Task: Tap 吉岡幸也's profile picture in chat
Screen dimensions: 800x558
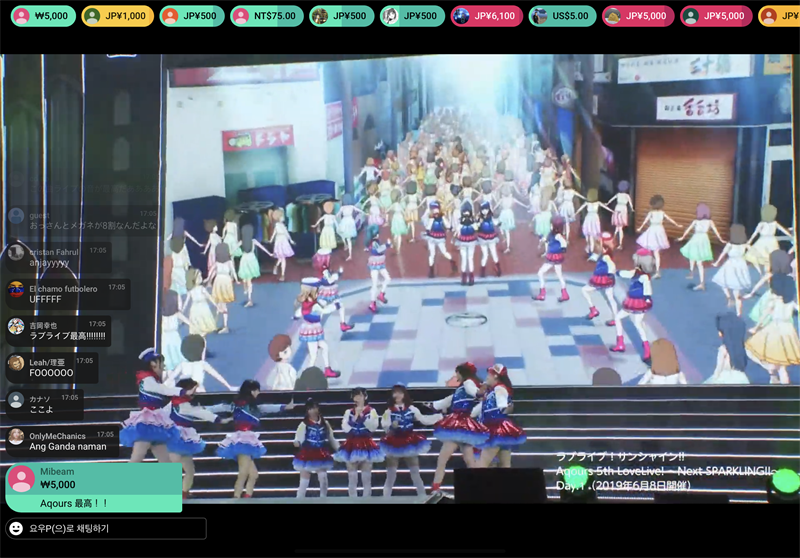Action: [x=16, y=327]
